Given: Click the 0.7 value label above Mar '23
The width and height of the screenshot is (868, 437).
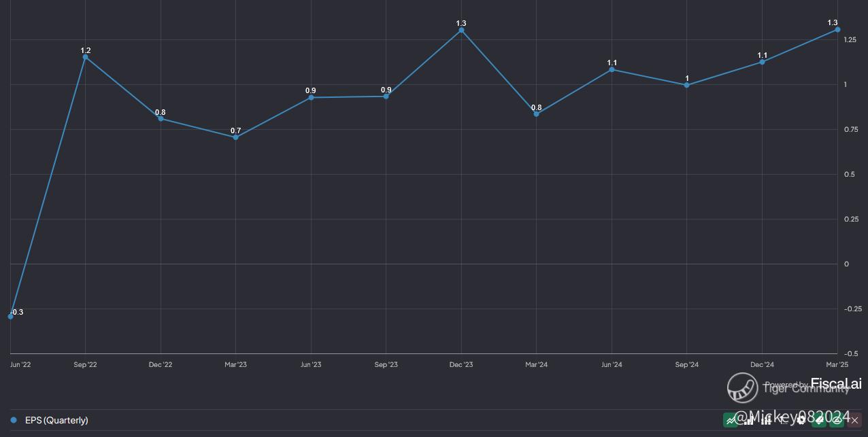Looking at the screenshot, I should pyautogui.click(x=235, y=131).
